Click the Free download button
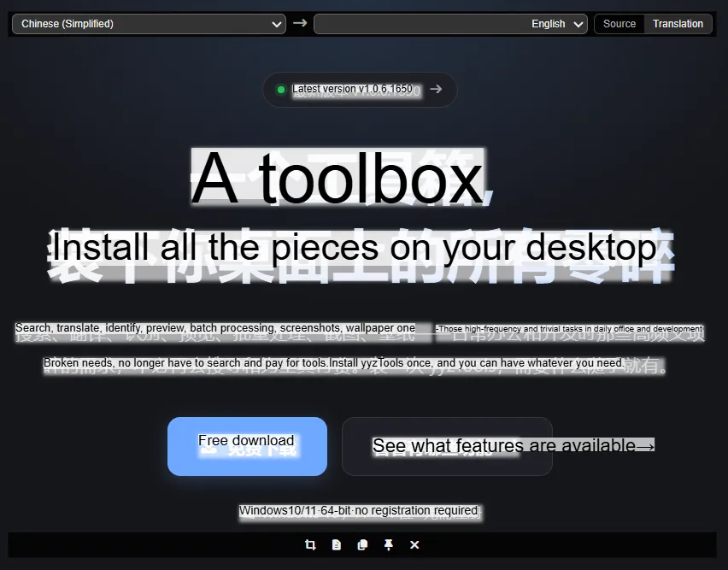Image resolution: width=728 pixels, height=570 pixels. point(247,446)
